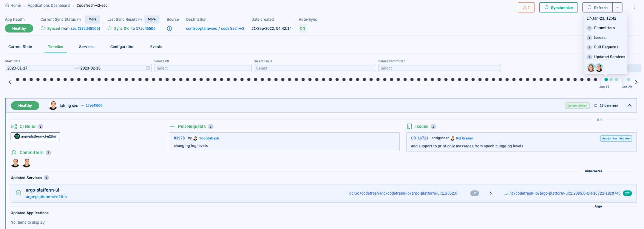Click the Current Sync Status help icon

coord(79,20)
